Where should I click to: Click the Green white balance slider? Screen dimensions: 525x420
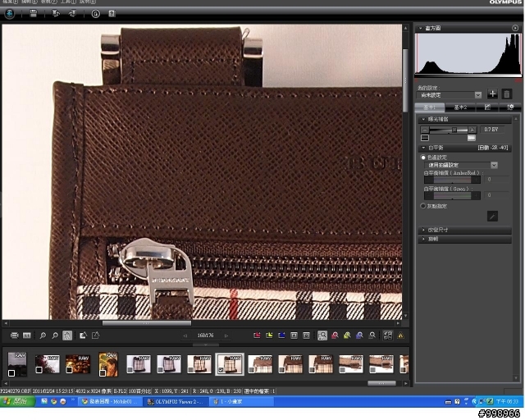click(x=452, y=195)
